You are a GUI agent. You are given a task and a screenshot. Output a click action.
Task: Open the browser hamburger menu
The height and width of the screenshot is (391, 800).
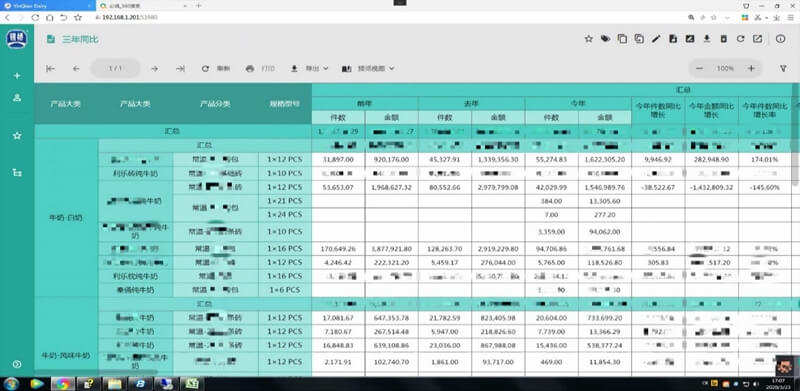click(x=790, y=17)
